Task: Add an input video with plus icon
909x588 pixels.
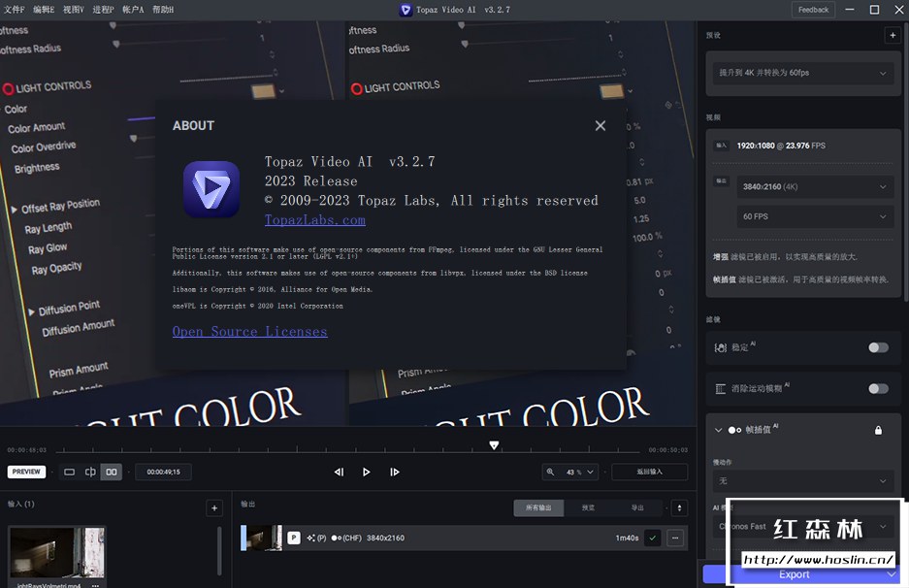Action: click(214, 508)
